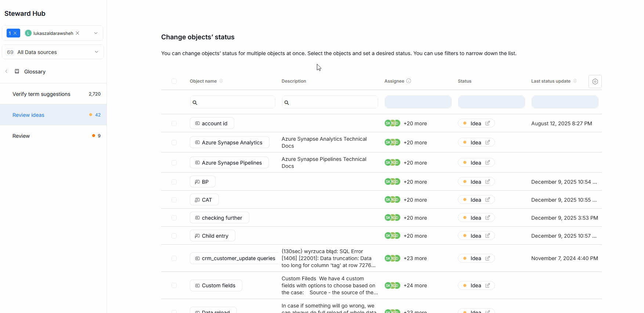Select the Azure Synapse Pipelines row checkbox
Image resolution: width=644 pixels, height=313 pixels.
(174, 163)
